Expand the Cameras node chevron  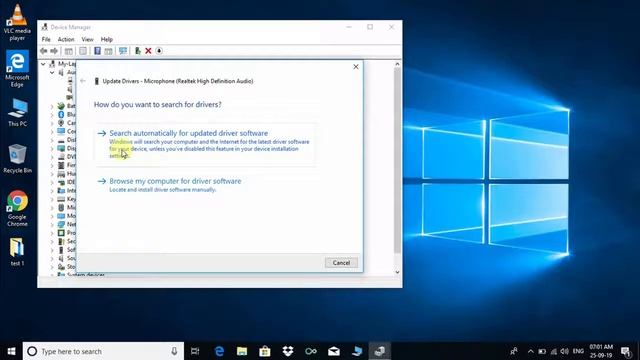[x=52, y=123]
